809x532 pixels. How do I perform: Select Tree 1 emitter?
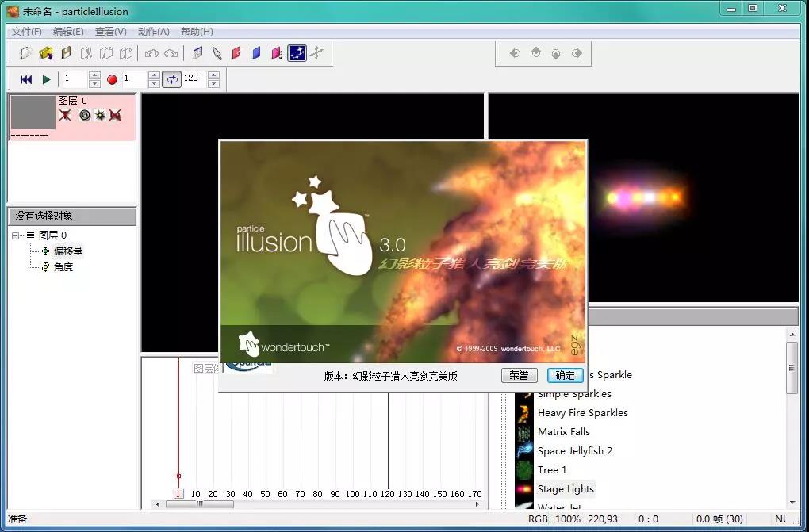click(x=552, y=470)
